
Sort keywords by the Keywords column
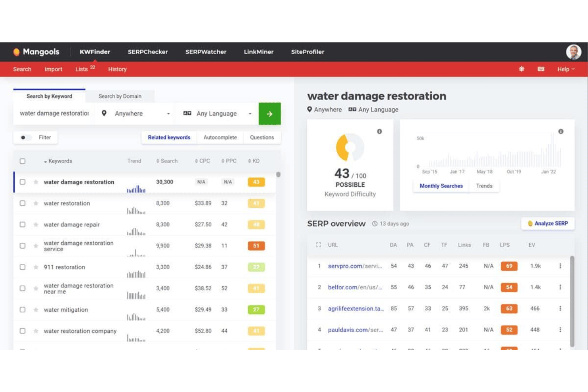coord(58,161)
